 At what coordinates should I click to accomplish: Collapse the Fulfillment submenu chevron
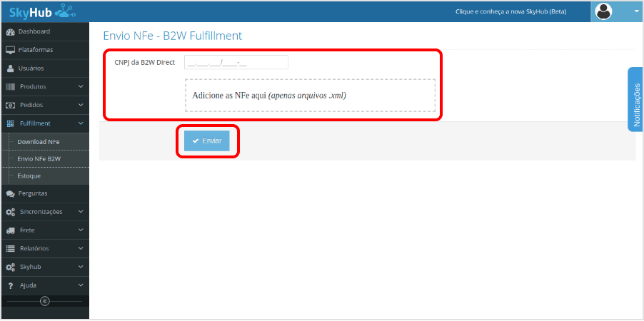(81, 123)
